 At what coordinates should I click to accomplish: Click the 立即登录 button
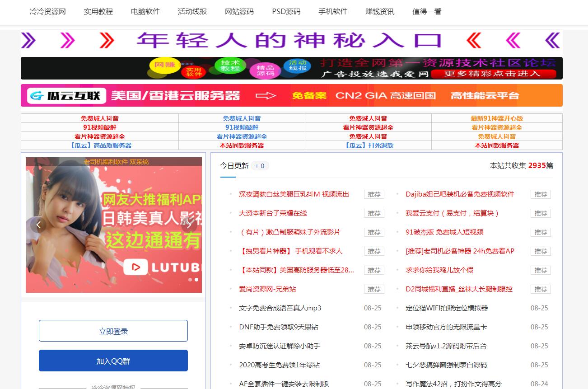click(113, 331)
